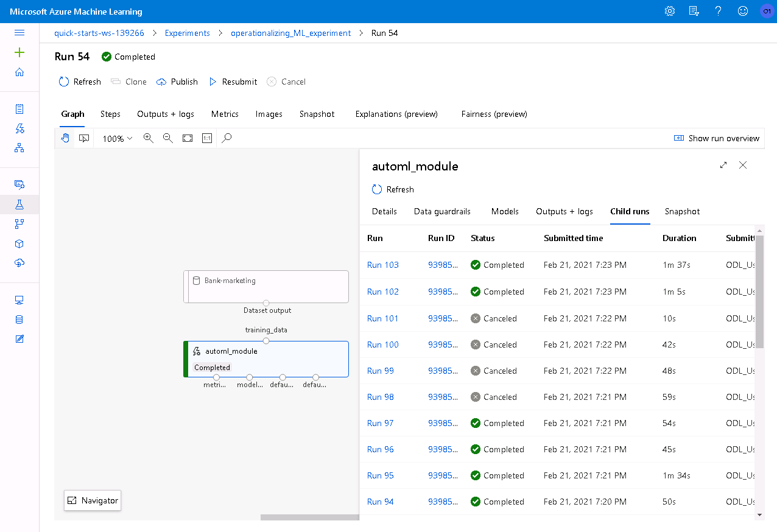
Task: Click the Dataset output port of Bank-marketing
Action: [x=266, y=303]
